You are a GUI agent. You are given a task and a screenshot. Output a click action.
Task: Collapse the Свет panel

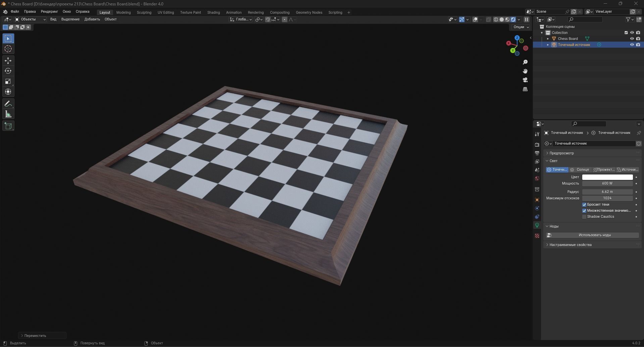592,161
